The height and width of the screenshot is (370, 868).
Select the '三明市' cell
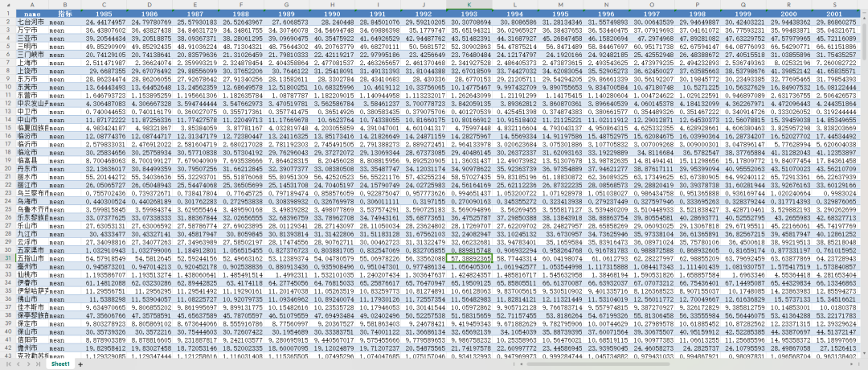(x=32, y=45)
